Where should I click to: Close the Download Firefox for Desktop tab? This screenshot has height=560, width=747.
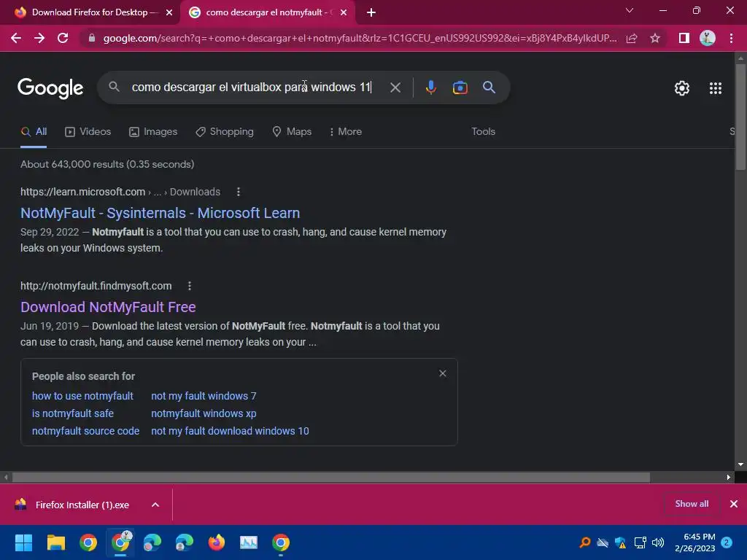click(169, 13)
